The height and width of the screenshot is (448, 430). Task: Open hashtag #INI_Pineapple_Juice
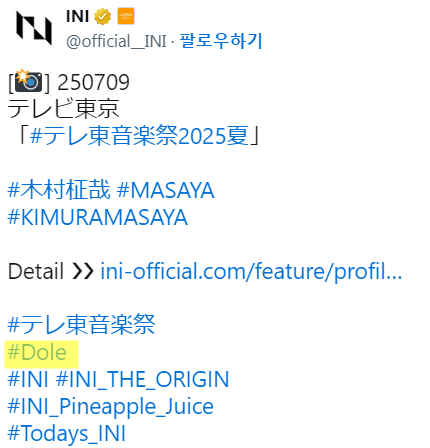pyautogui.click(x=110, y=406)
